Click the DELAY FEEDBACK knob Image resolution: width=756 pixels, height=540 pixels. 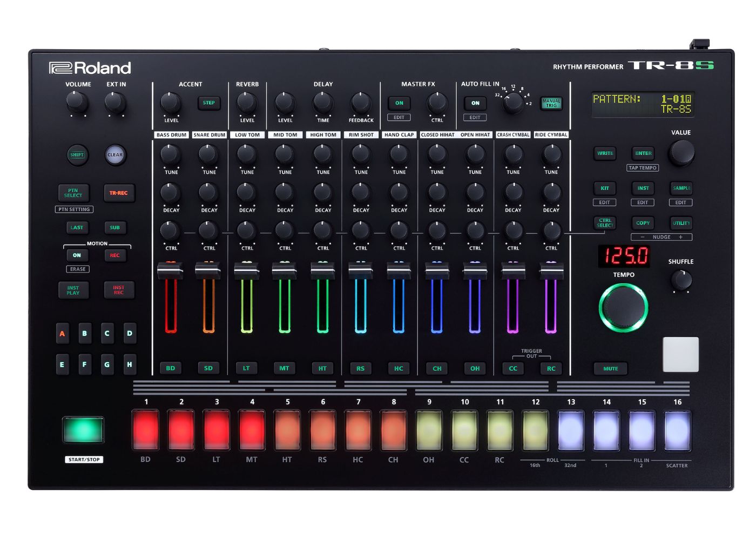coord(361,102)
